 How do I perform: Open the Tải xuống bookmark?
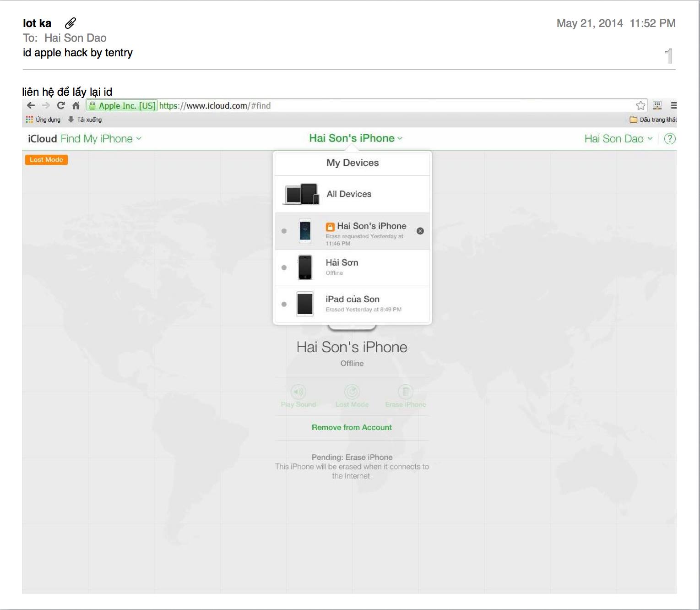click(x=85, y=120)
